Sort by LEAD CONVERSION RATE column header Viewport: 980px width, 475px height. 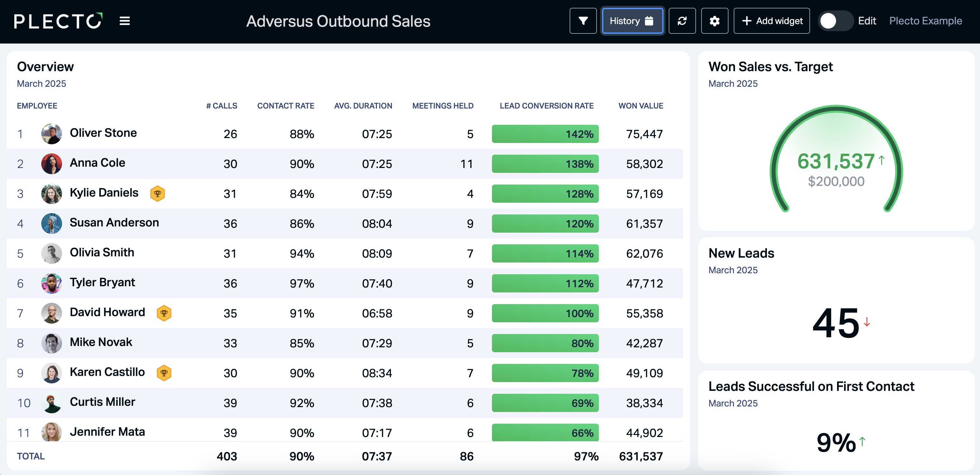[x=546, y=106]
